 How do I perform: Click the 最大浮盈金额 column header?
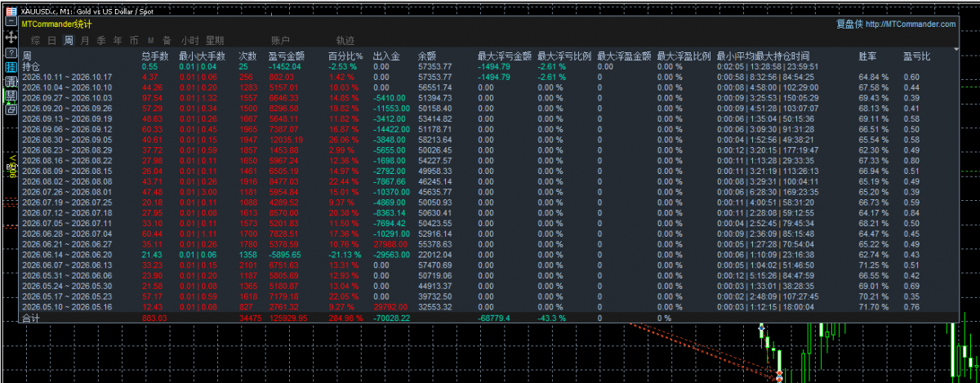pyautogui.click(x=624, y=56)
